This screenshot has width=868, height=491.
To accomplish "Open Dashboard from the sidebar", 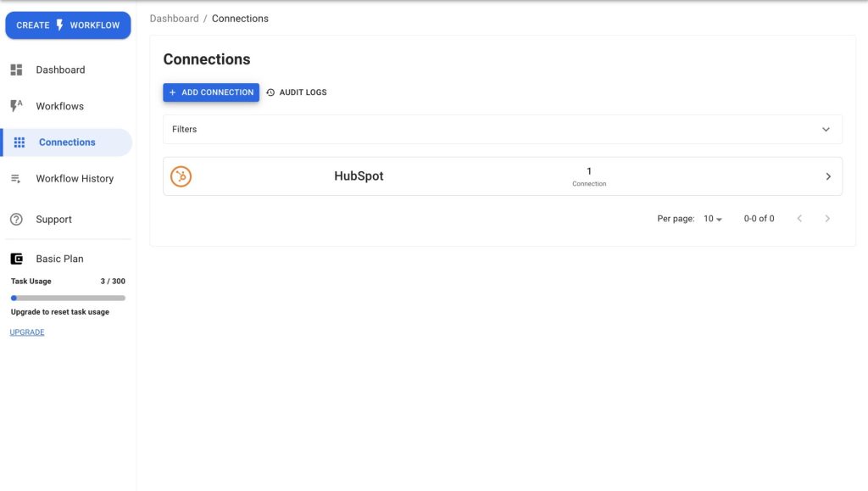I will 60,70.
